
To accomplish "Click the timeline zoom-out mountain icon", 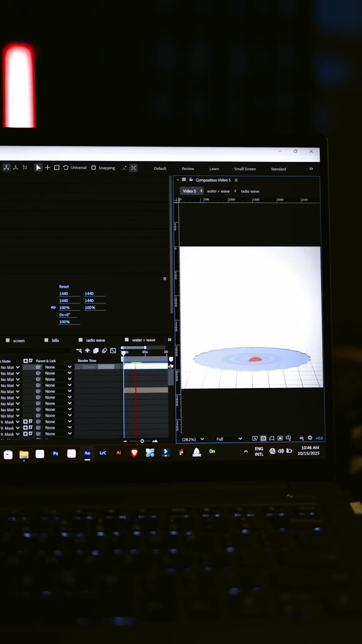I will pos(125,441).
